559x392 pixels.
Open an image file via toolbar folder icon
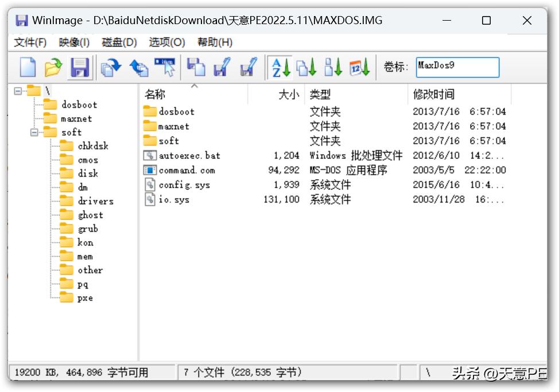tap(53, 67)
